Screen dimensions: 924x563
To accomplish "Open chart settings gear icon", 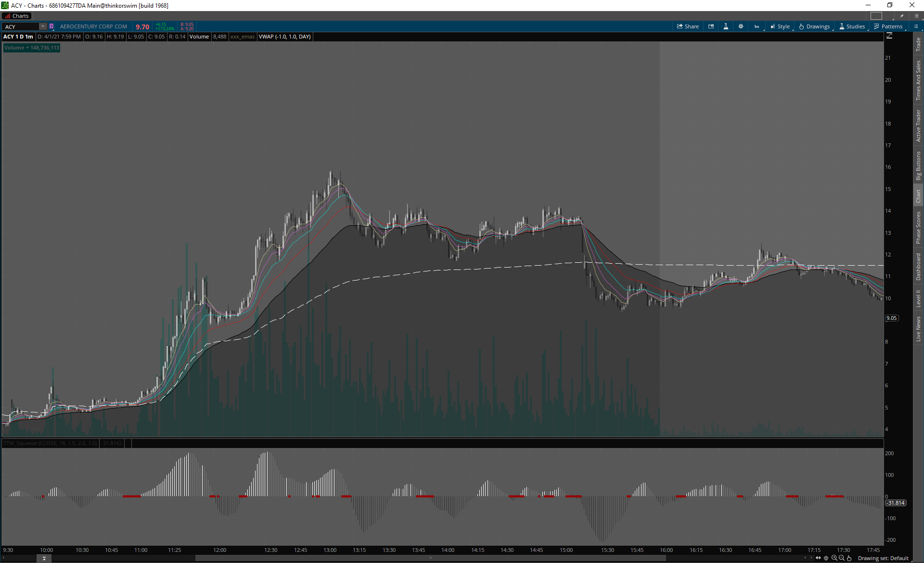I will coord(741,26).
